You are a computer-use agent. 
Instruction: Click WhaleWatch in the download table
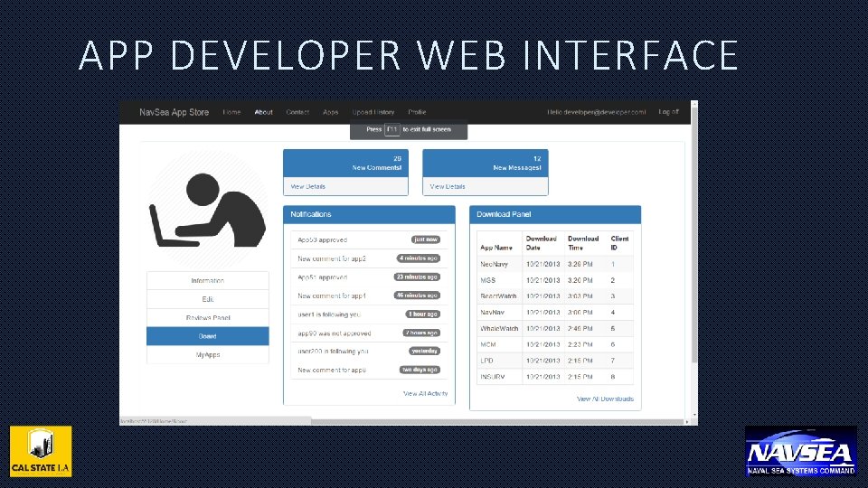(499, 329)
